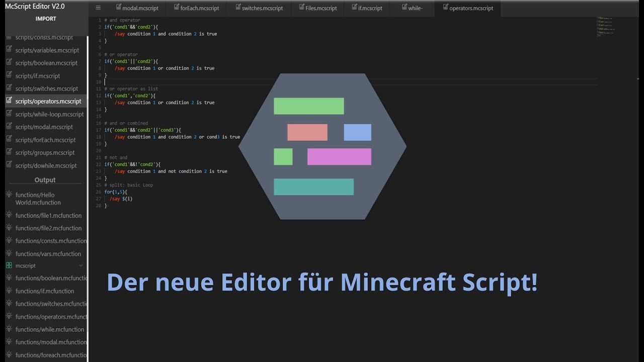Screen dimensions: 644x362
Task: Switch to the forEach.mcscript tab
Action: [x=197, y=8]
